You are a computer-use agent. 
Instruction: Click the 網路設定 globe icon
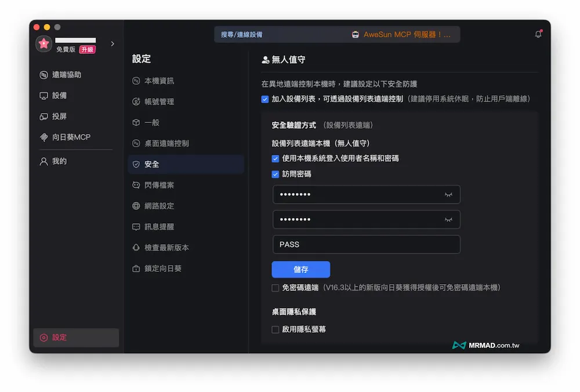(136, 206)
